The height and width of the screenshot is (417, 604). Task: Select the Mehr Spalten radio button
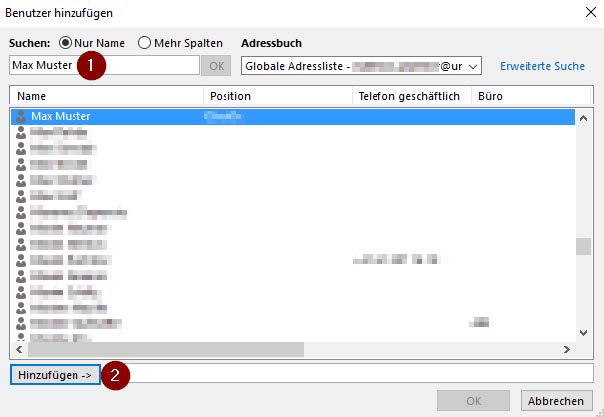144,43
